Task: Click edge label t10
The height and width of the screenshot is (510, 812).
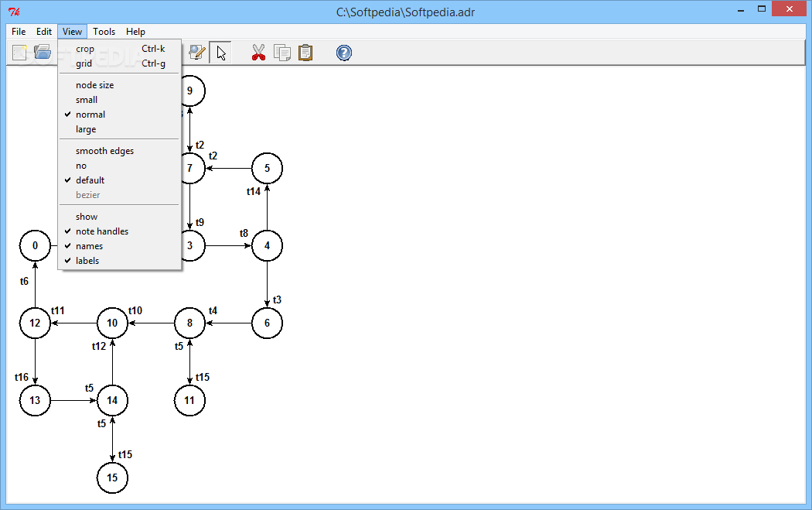Action: tap(135, 310)
